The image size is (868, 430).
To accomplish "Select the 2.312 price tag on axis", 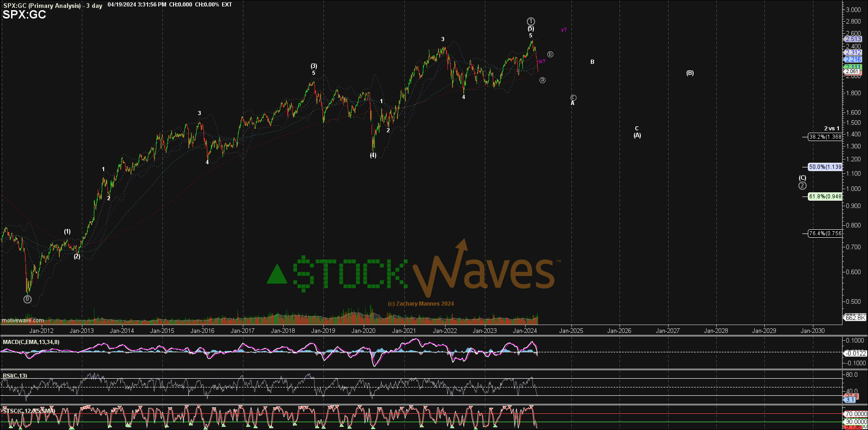I will (853, 52).
